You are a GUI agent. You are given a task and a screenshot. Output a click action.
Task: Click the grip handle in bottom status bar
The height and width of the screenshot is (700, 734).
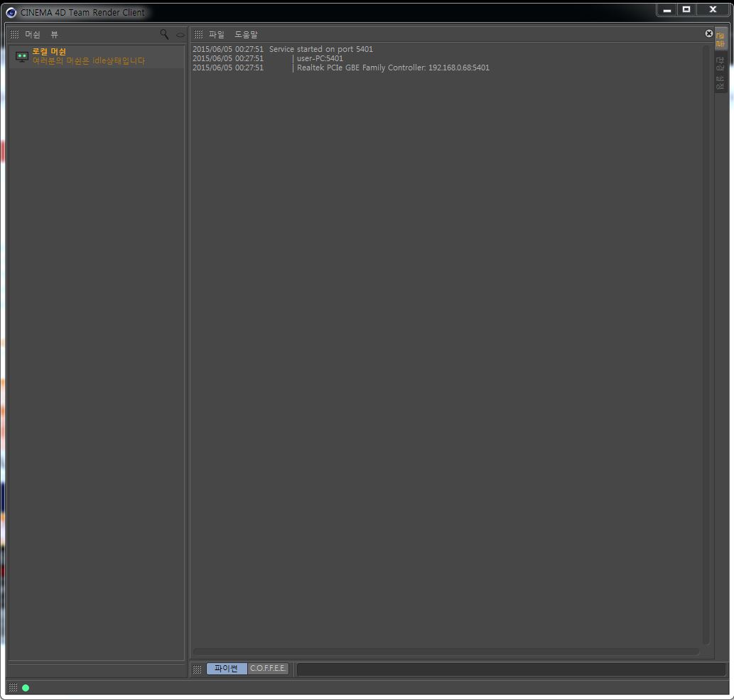pyautogui.click(x=13, y=687)
